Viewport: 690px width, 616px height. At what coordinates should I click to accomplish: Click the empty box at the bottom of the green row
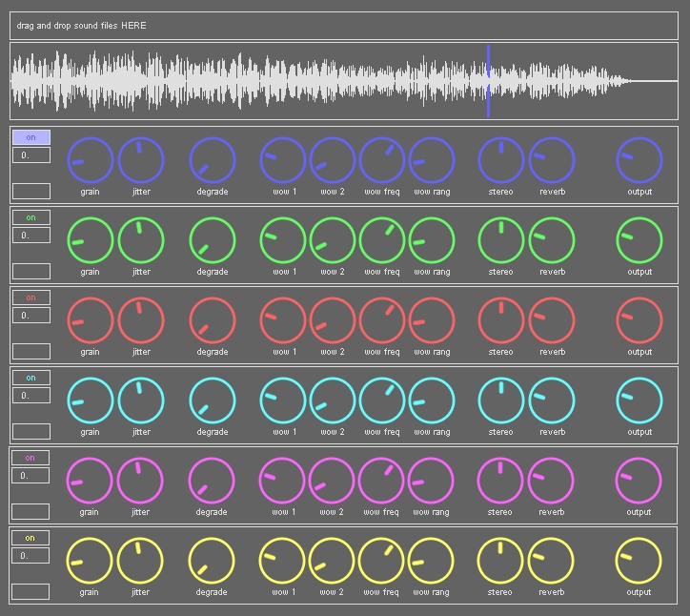(31, 271)
